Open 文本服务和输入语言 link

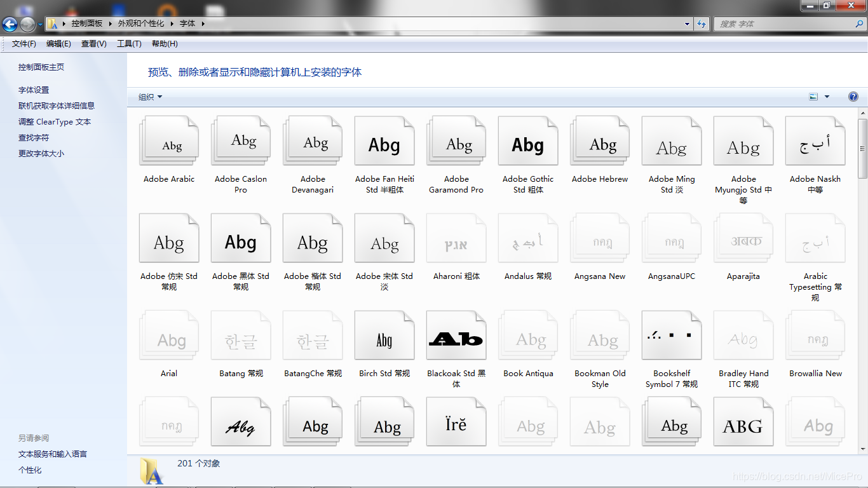point(53,454)
